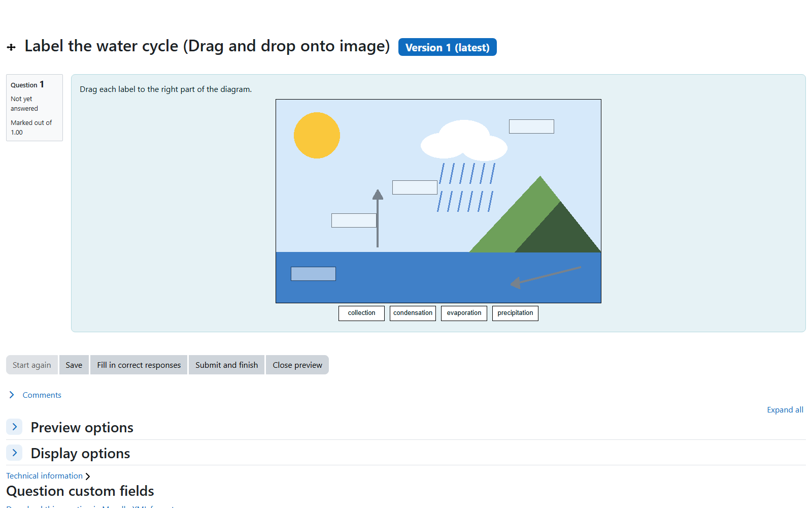Click the Question custom fields heading
812x508 pixels.
click(x=80, y=491)
